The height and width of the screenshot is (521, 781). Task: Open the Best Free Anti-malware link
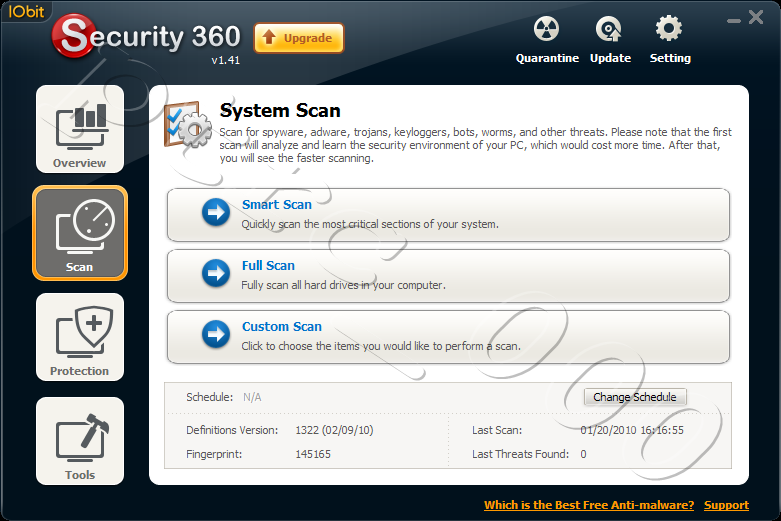tap(589, 505)
